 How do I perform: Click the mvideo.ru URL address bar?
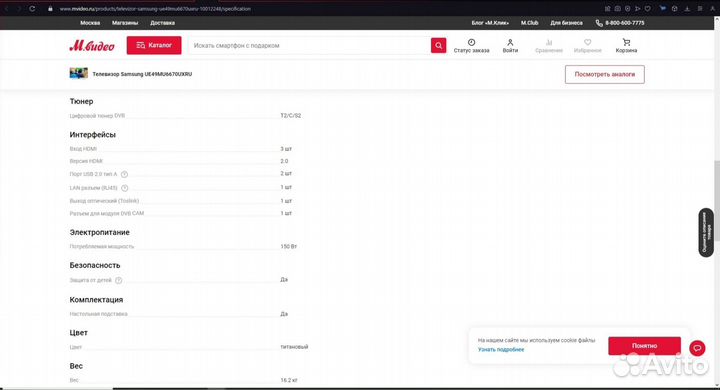pyautogui.click(x=155, y=9)
